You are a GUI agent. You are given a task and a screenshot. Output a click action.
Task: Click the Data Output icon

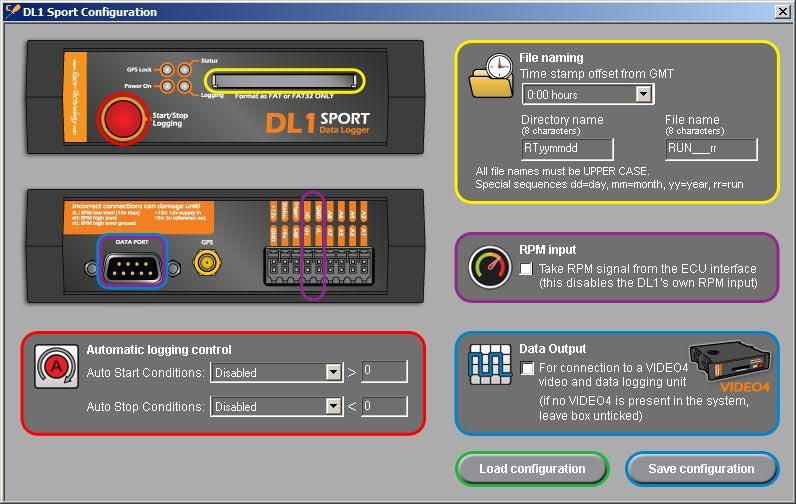(490, 366)
